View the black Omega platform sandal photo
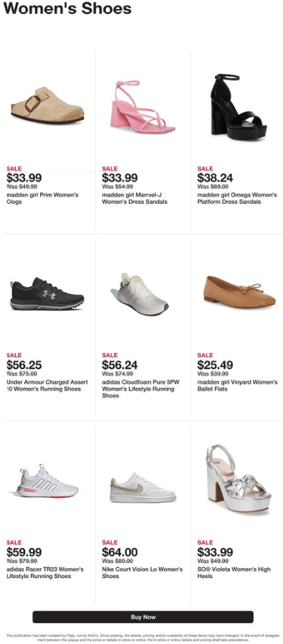The height and width of the screenshot is (644, 283). [x=239, y=107]
